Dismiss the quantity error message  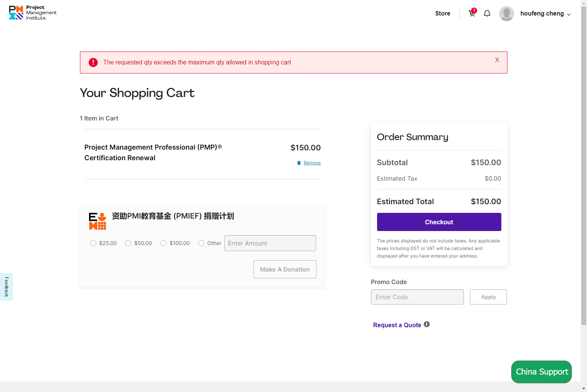click(497, 60)
